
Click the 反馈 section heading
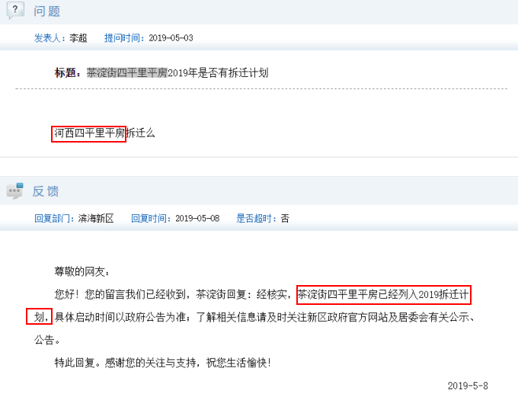[x=46, y=191]
